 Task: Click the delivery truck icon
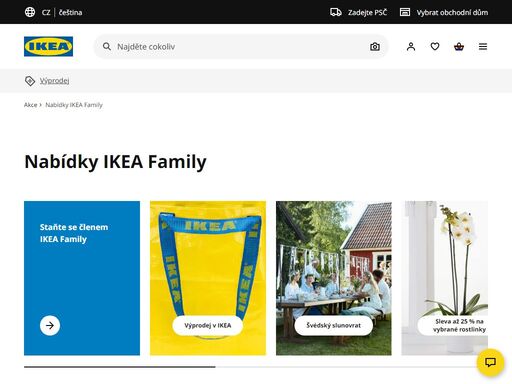[336, 12]
